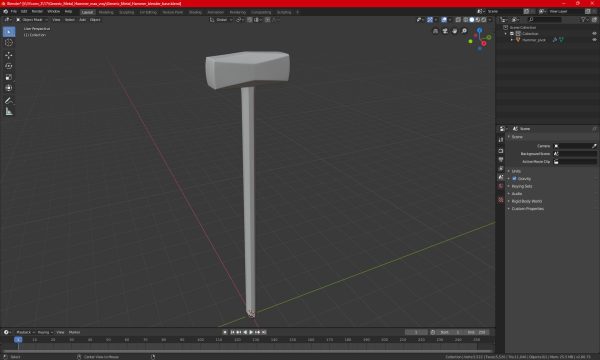The height and width of the screenshot is (360, 600).
Task: Toggle X-ray mode
Action: point(458,20)
